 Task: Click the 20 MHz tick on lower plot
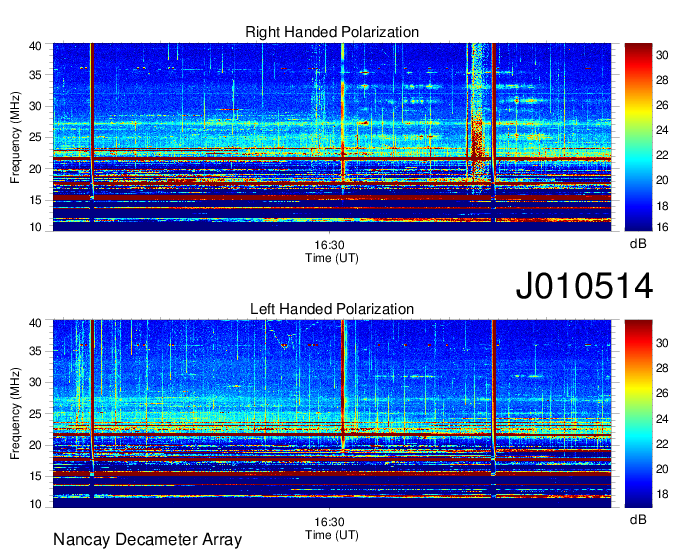pos(35,445)
